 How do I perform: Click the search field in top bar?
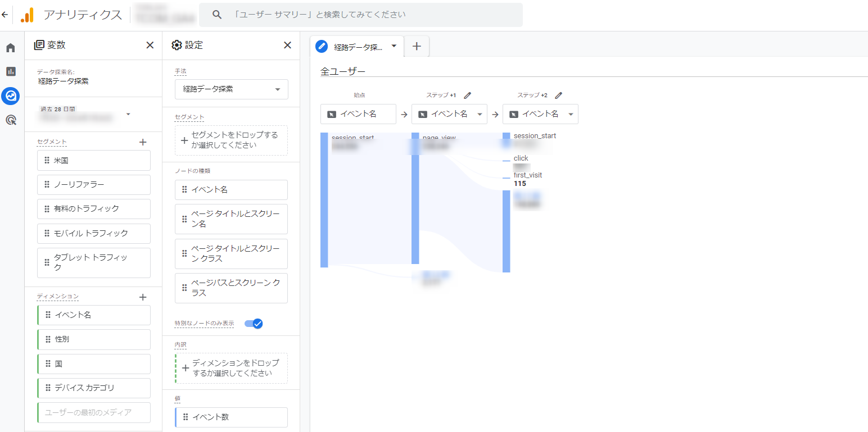click(x=361, y=15)
